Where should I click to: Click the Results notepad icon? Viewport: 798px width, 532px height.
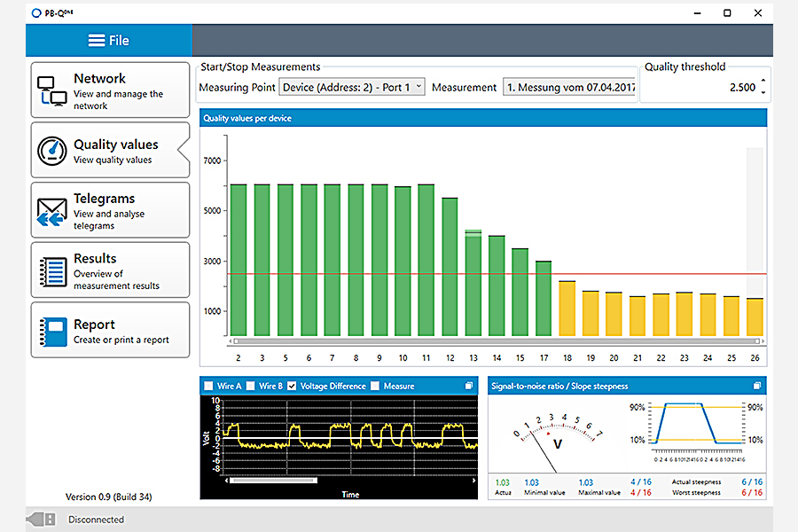[x=52, y=270]
